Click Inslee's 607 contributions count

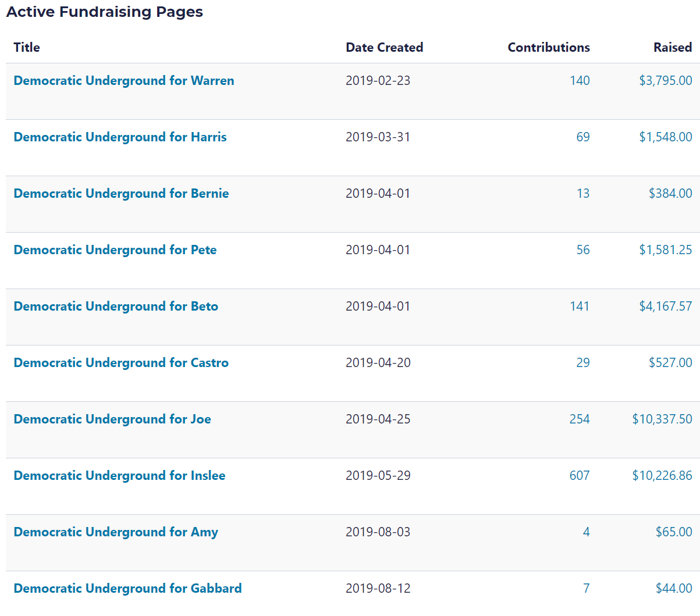579,476
